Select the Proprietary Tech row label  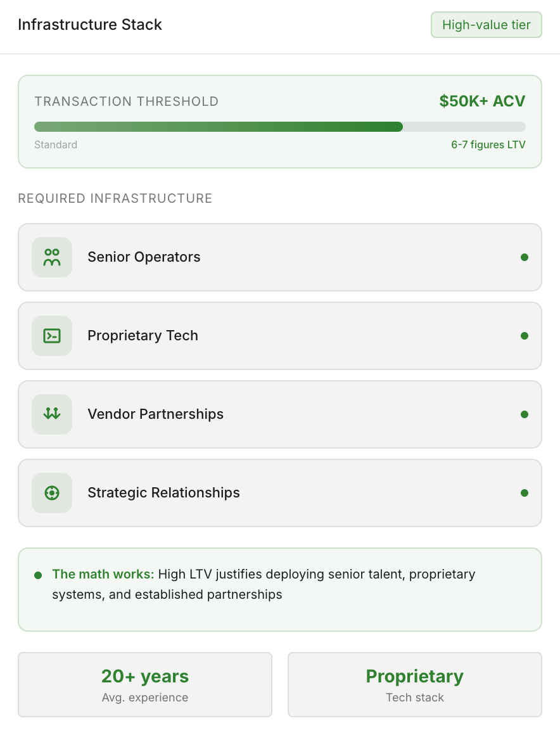point(143,336)
